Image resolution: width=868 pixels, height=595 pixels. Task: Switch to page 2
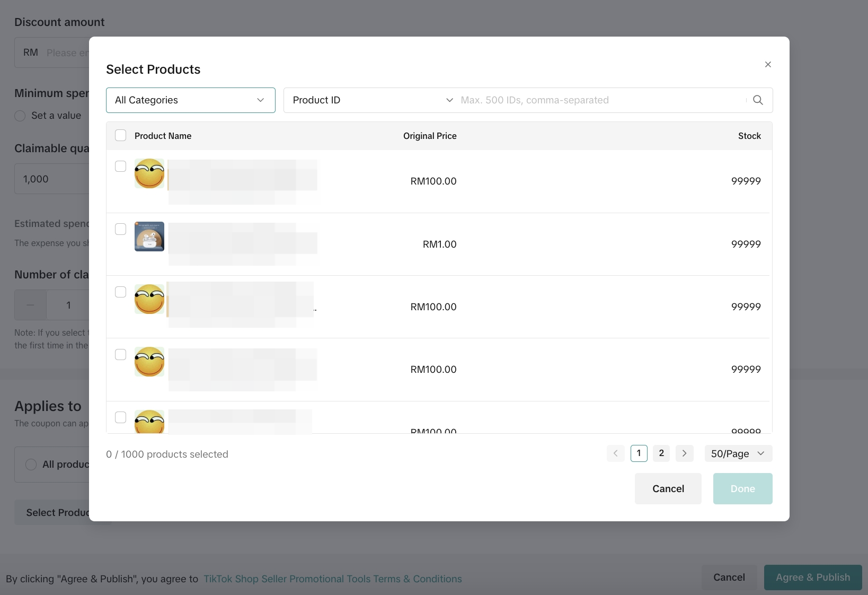[661, 453]
